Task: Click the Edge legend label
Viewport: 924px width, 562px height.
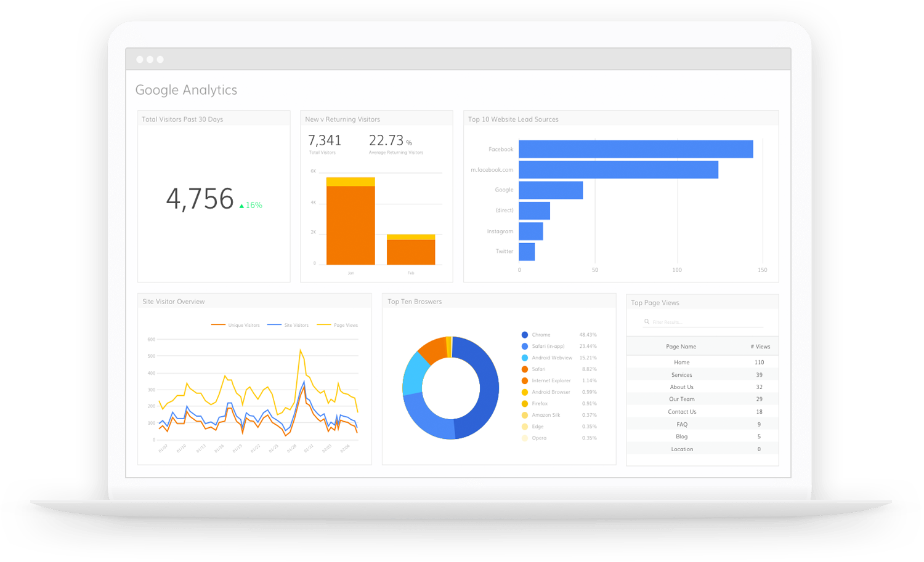Action: tap(538, 427)
